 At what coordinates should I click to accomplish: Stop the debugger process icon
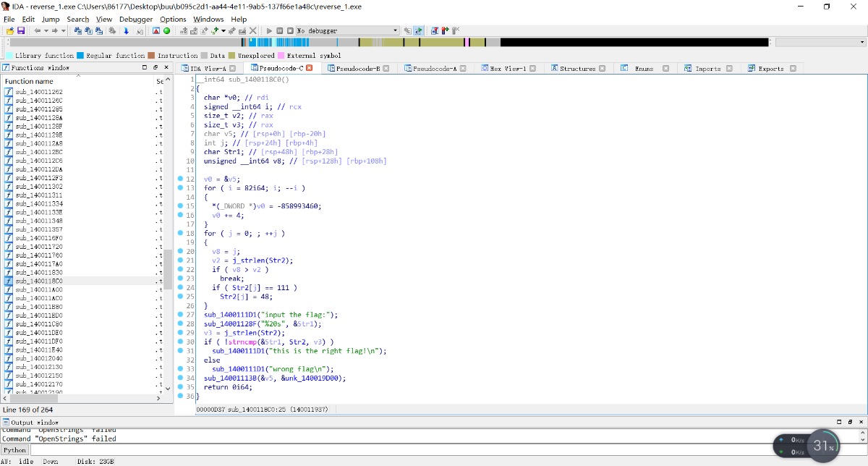click(290, 31)
